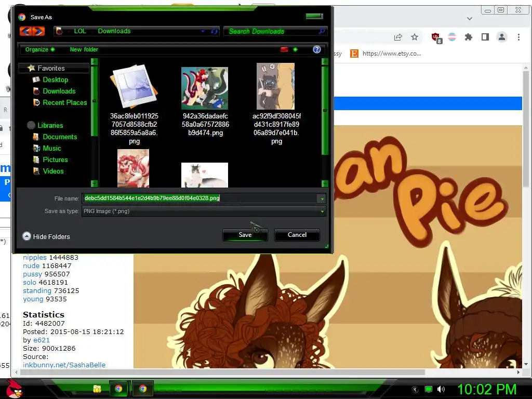Open the Angry Birds start button
The image size is (532, 399).
point(14,389)
